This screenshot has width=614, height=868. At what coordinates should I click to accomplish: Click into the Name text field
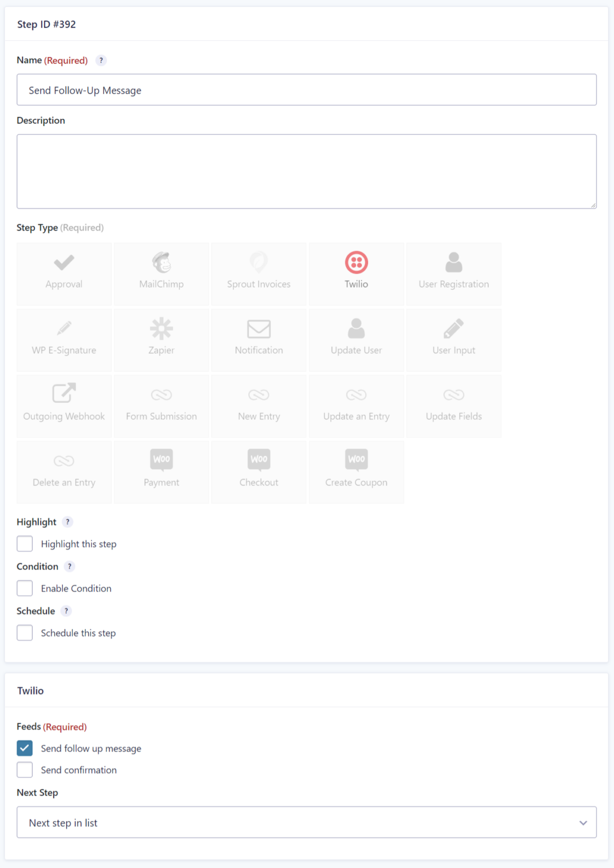tap(306, 90)
